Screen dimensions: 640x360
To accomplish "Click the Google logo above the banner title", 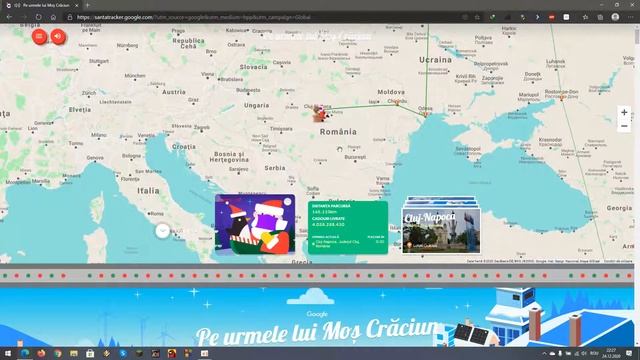I will point(317,314).
